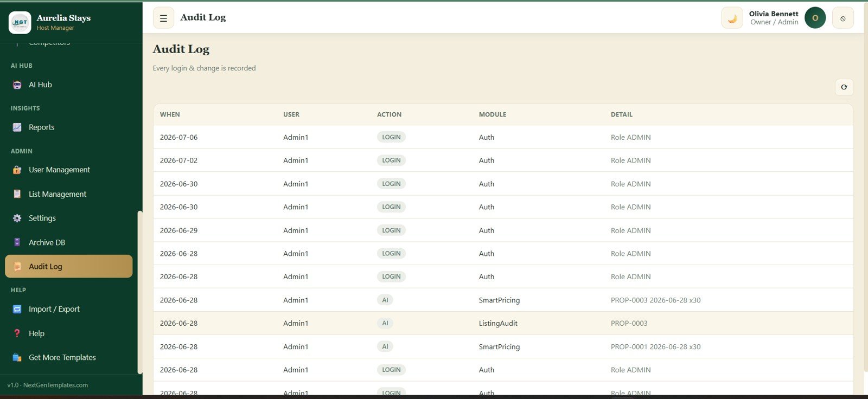
Task: Click the Audit Log page heading
Action: click(x=181, y=49)
